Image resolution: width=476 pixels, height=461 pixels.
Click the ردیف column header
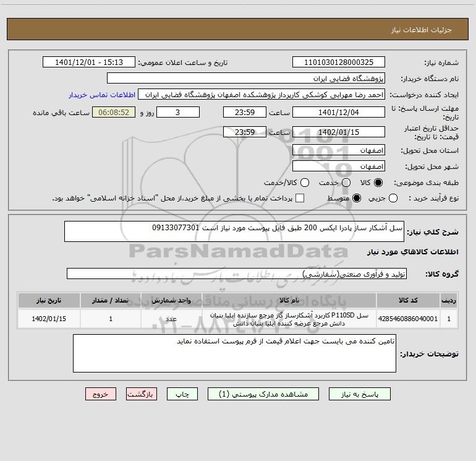pyautogui.click(x=449, y=301)
